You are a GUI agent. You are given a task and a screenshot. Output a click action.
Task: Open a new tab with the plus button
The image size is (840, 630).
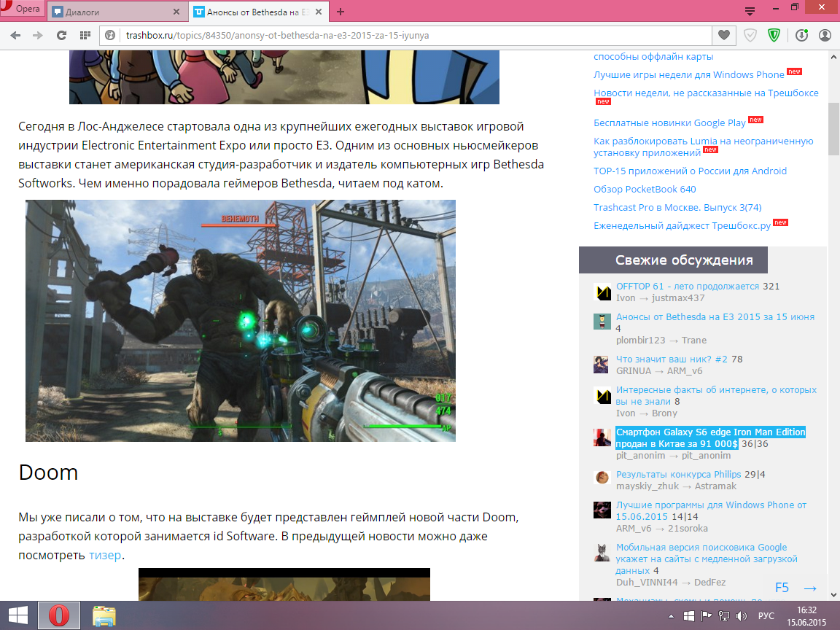pos(341,11)
